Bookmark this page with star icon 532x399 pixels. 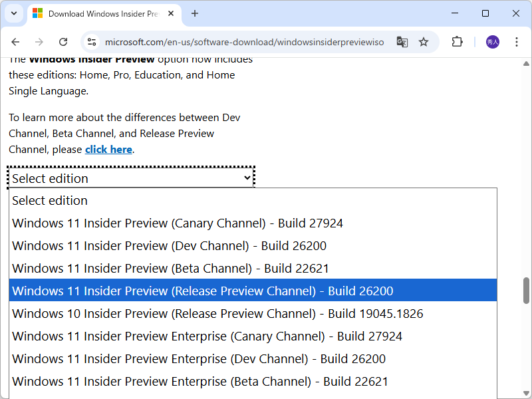[424, 42]
